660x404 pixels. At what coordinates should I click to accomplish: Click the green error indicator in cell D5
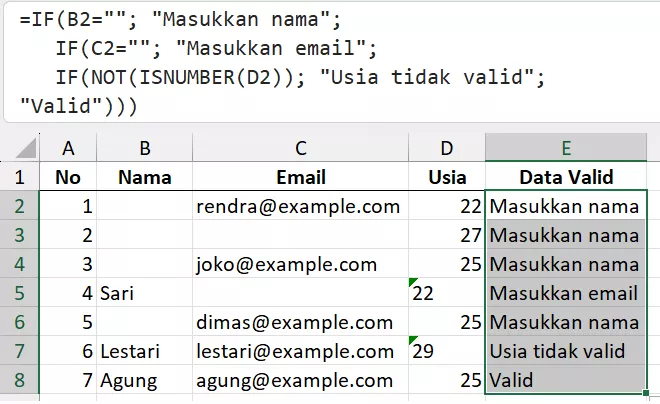coord(413,284)
